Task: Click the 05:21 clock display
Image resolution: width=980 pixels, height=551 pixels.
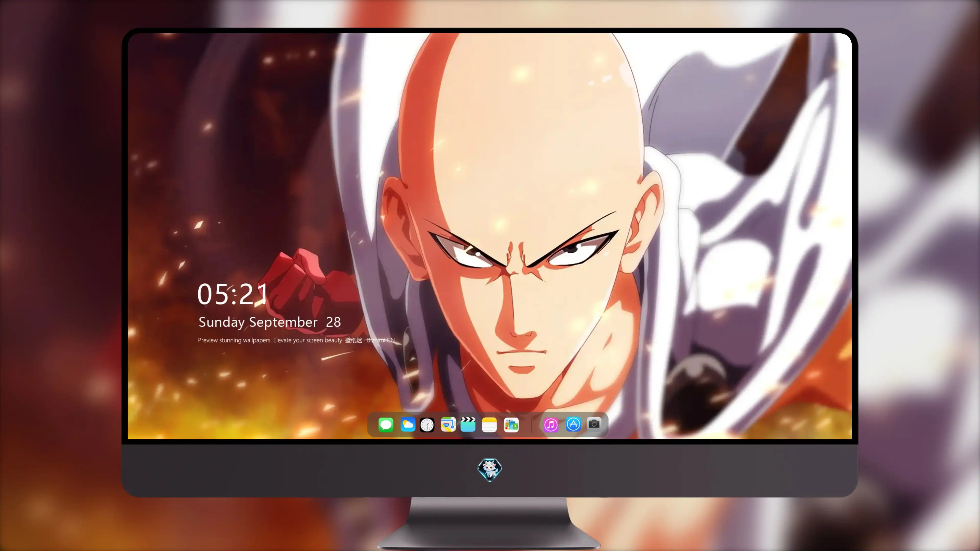Action: 233,294
